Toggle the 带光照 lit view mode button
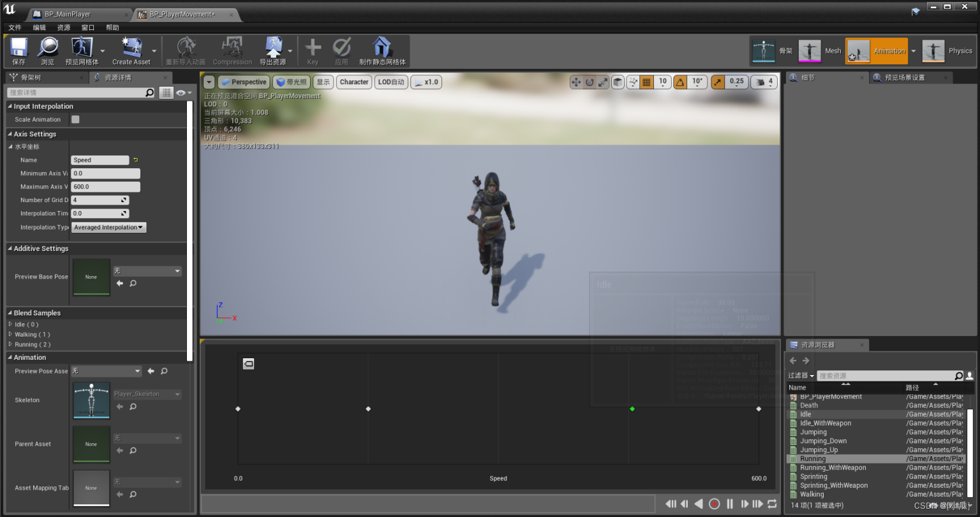Image resolution: width=980 pixels, height=517 pixels. (x=292, y=82)
